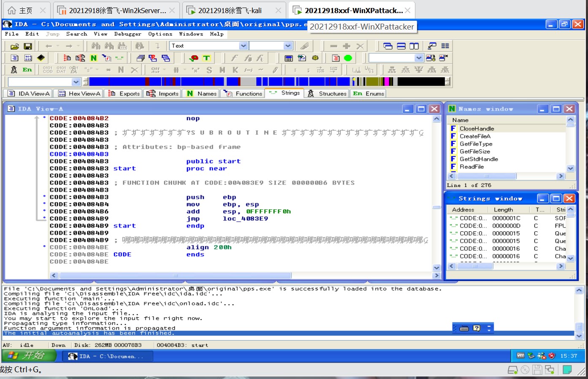Viewport: 588px width, 379px height.
Task: Open the Options menu
Action: tap(160, 34)
